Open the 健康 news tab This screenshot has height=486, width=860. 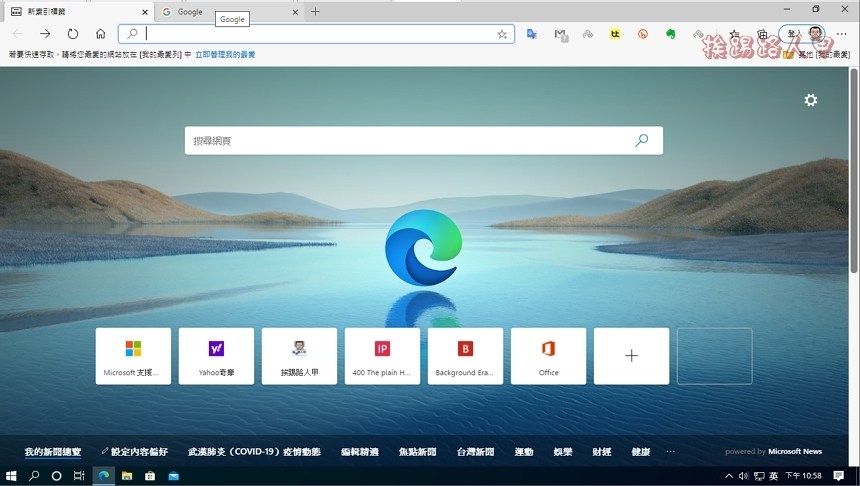[x=641, y=452]
